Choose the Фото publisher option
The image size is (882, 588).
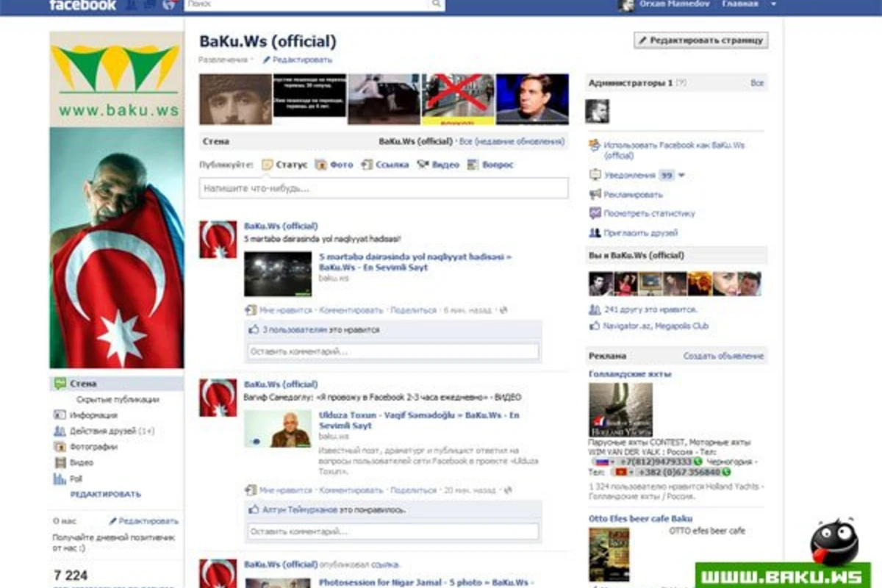tap(334, 165)
